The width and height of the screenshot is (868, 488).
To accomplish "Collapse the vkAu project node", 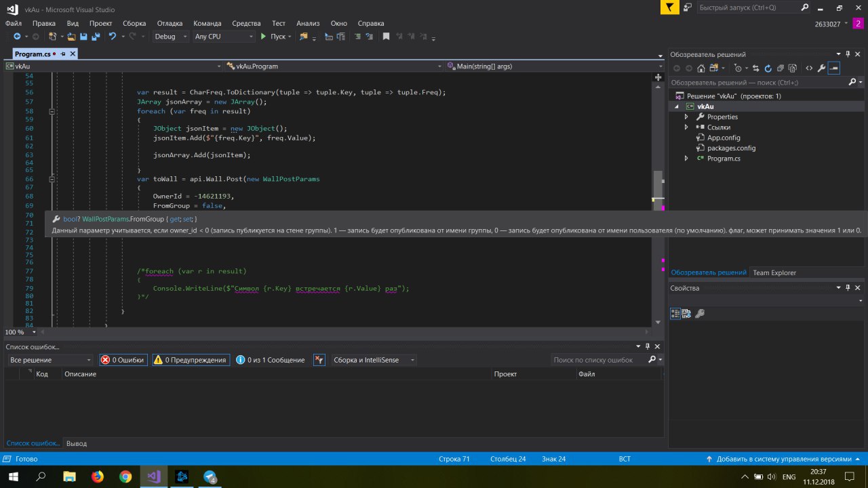I will click(x=676, y=106).
